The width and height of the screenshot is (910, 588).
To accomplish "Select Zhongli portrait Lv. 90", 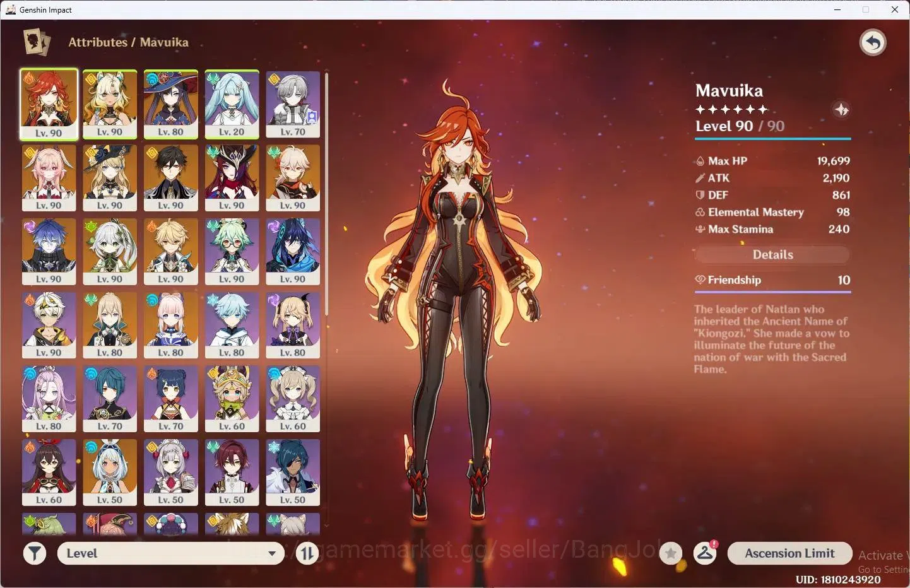I will [x=170, y=178].
